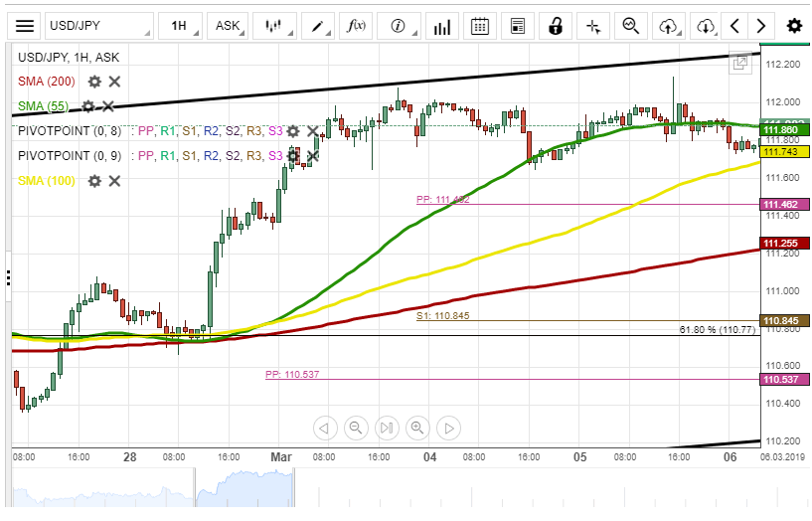Open the hamburger main menu
Image resolution: width=812 pixels, height=521 pixels.
tap(25, 26)
